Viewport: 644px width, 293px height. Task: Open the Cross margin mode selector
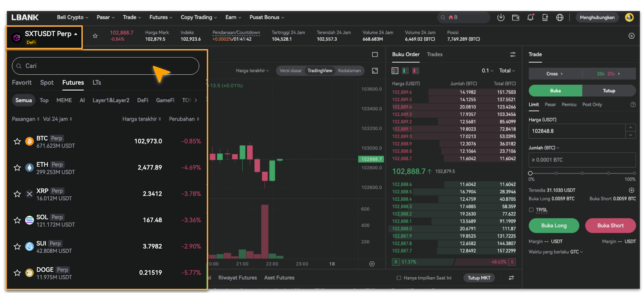[555, 74]
